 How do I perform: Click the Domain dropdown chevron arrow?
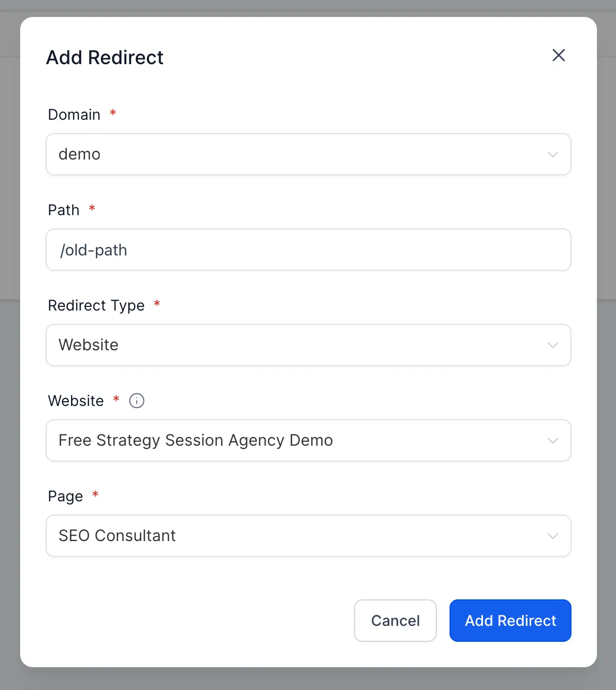[x=553, y=154]
